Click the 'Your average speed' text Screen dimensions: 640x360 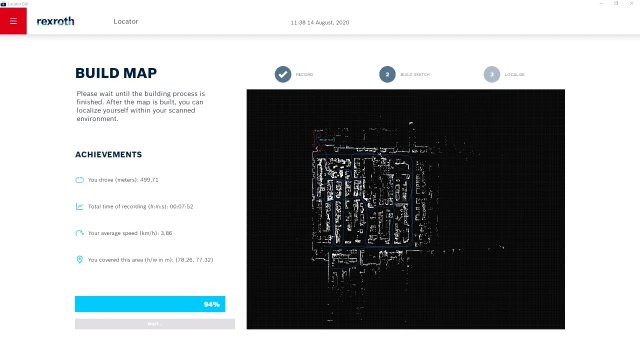click(130, 233)
